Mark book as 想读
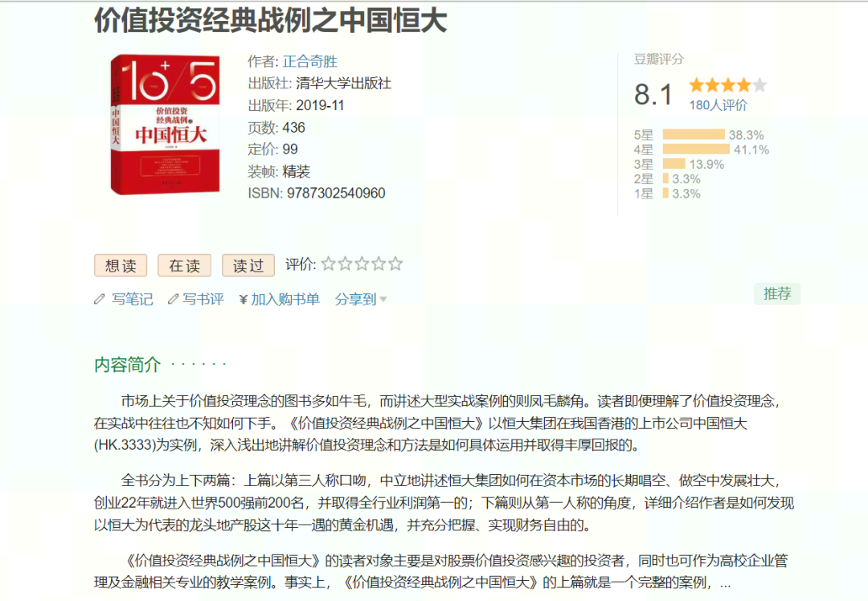This screenshot has width=868, height=601. [121, 266]
